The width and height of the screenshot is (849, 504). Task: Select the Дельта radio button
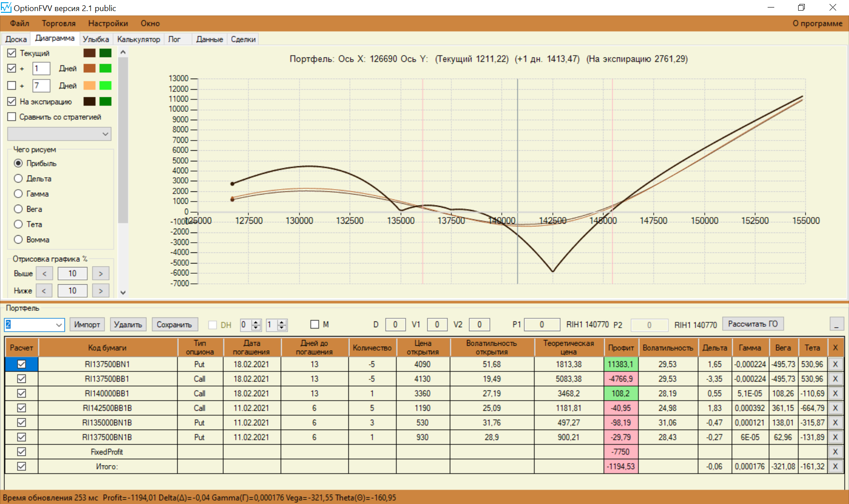point(18,179)
